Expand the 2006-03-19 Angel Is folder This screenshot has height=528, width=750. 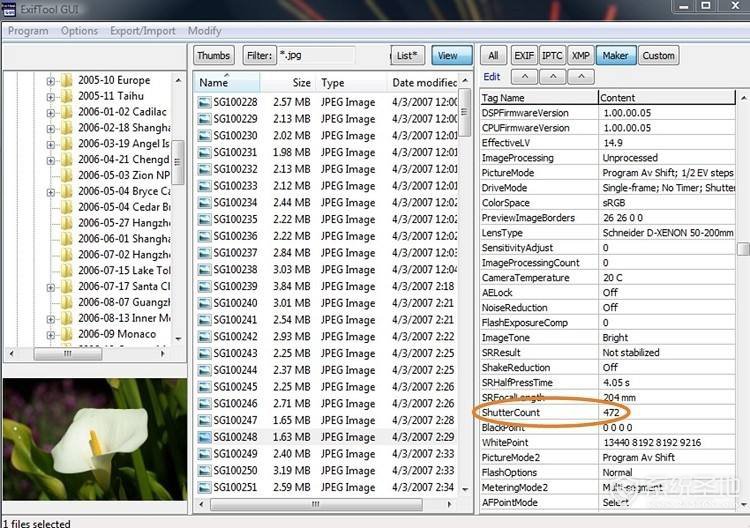click(50, 144)
